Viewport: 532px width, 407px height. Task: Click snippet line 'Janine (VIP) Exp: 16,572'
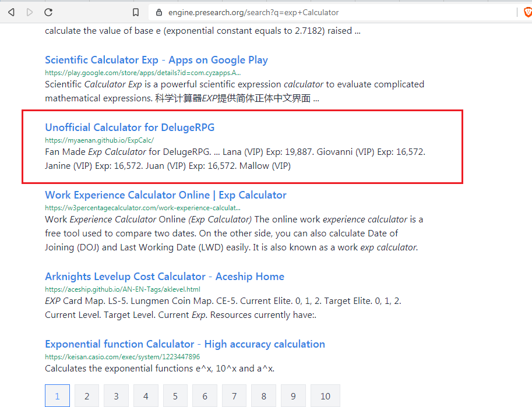click(x=94, y=166)
